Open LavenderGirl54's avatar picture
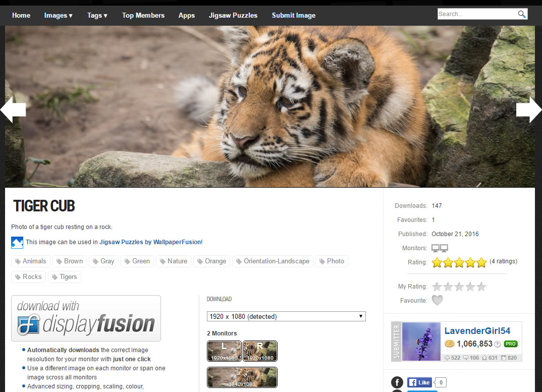Viewport: 542px width, 392px height. [x=421, y=342]
